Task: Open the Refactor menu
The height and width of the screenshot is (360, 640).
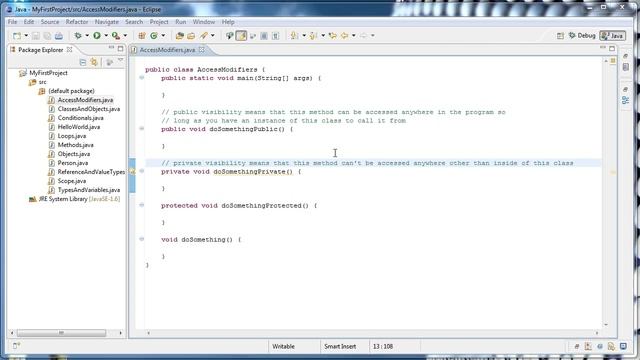Action: point(77,22)
